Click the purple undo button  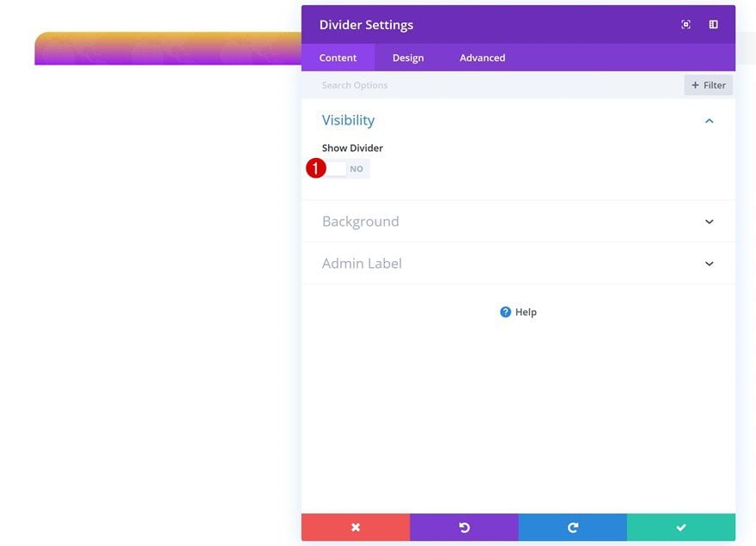point(464,527)
